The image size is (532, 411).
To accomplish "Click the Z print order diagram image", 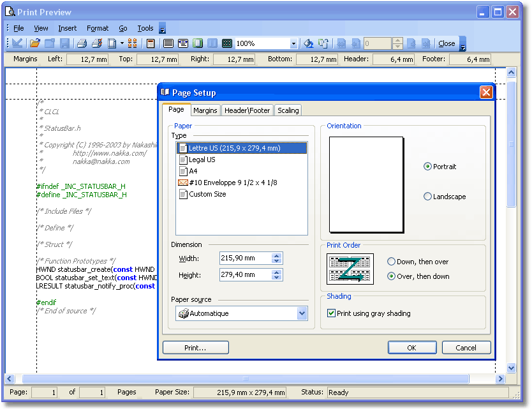I will 350,269.
